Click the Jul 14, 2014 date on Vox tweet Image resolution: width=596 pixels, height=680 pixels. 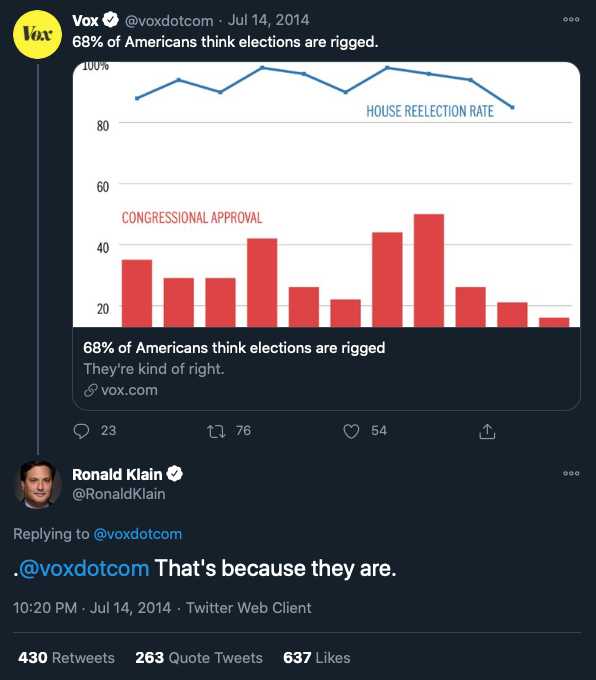[x=269, y=20]
